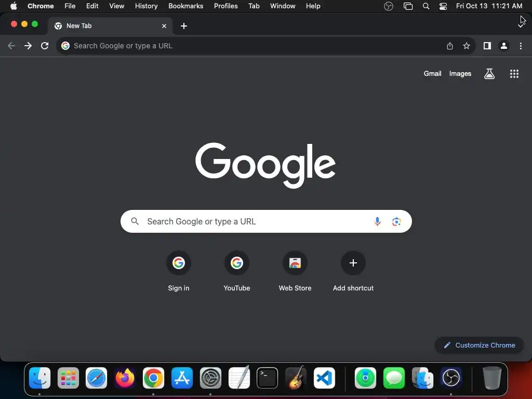The height and width of the screenshot is (399, 532).
Task: Open Terminal from the dock
Action: click(x=268, y=378)
